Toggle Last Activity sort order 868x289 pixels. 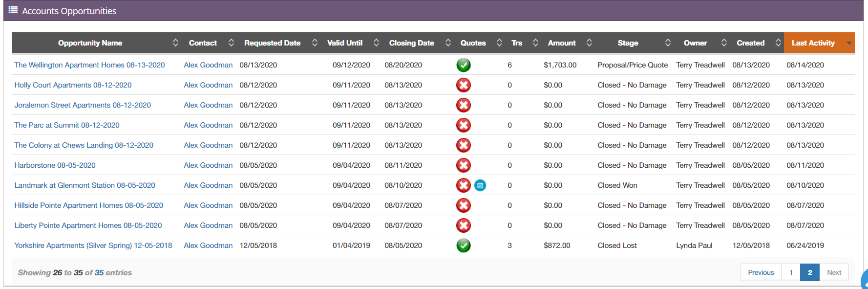point(819,43)
